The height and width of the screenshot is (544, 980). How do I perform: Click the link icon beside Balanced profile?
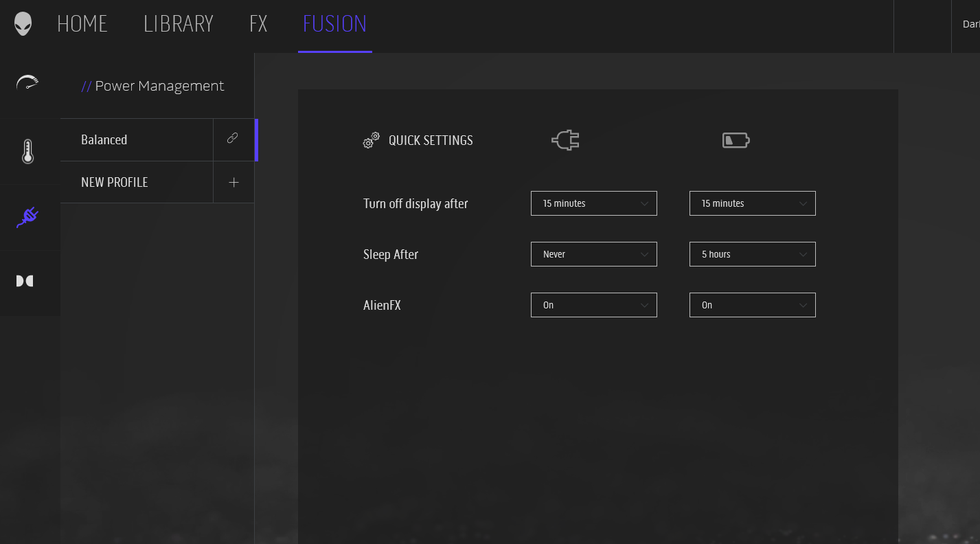[x=233, y=139]
